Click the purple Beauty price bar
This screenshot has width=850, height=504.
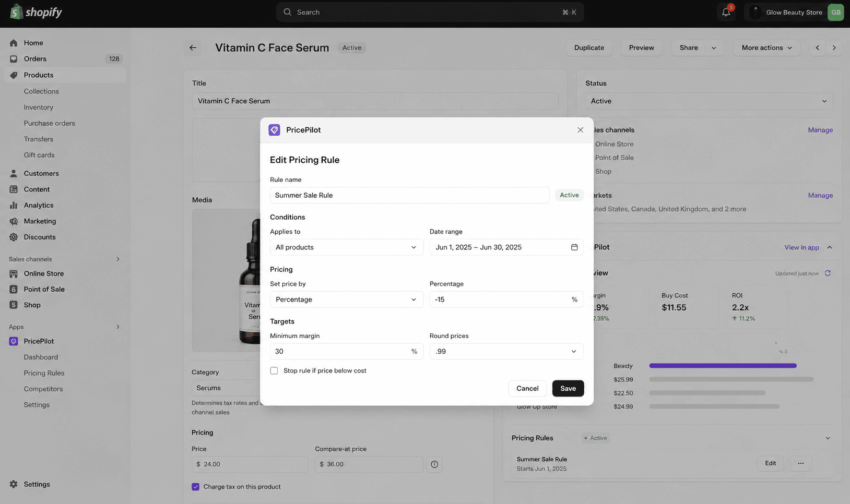tap(723, 366)
